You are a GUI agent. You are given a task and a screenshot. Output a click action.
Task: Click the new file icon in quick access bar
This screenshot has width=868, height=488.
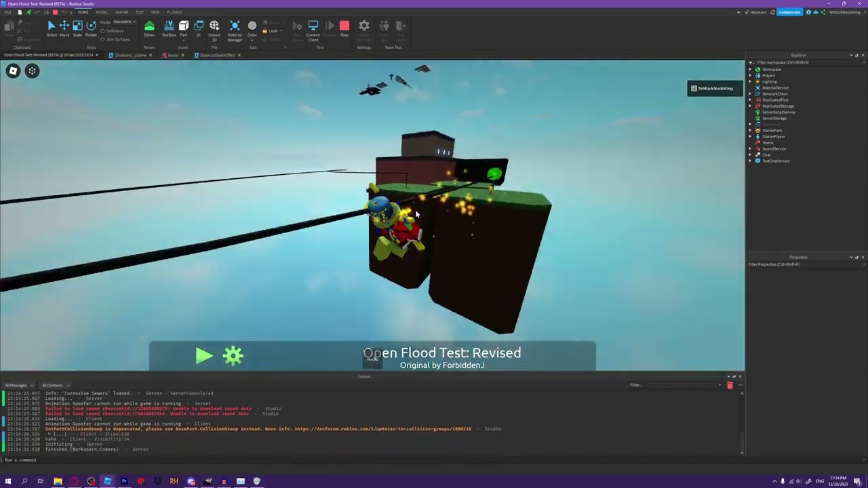tap(20, 12)
